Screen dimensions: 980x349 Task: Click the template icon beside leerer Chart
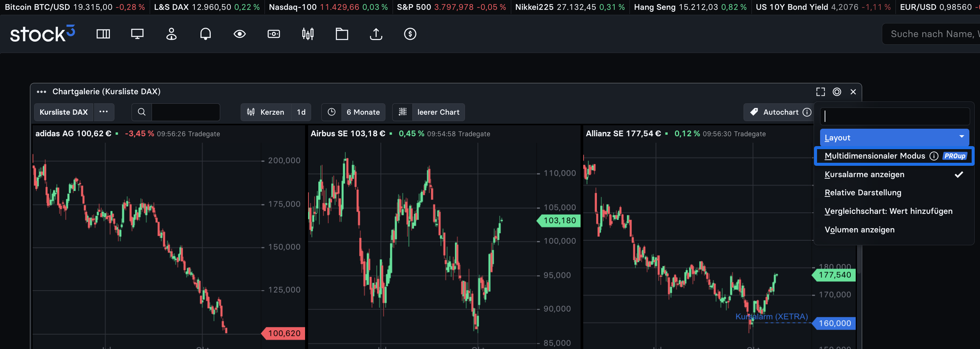pos(402,112)
